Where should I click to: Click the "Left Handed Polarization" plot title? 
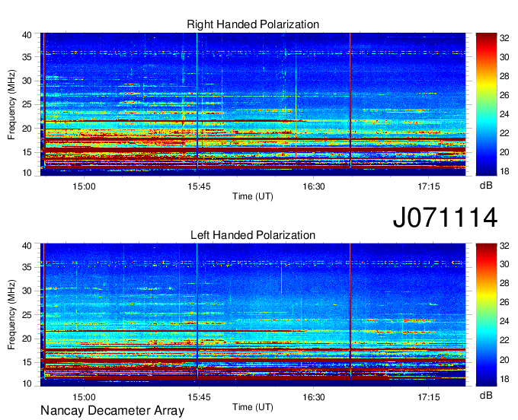pyautogui.click(x=253, y=235)
